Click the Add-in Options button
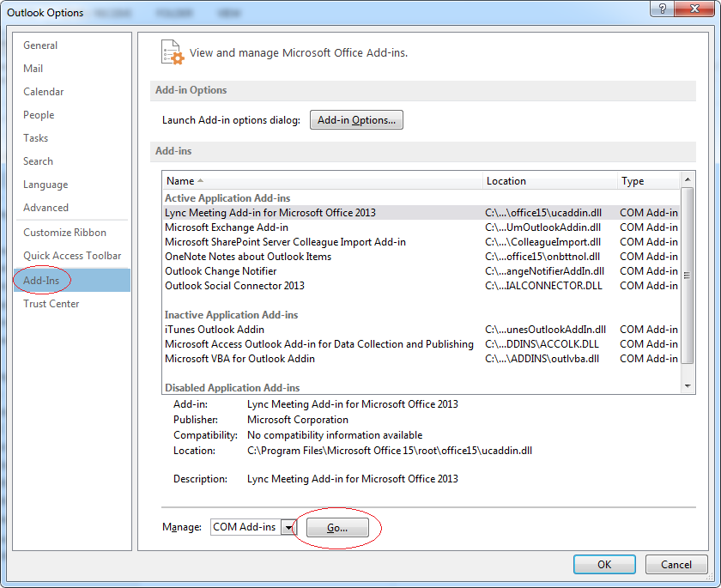 click(356, 119)
